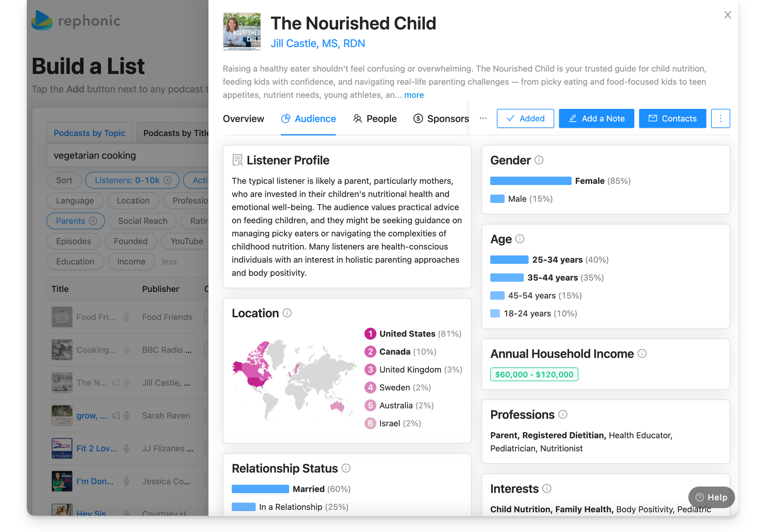Expand the description with the more link
The height and width of the screenshot is (532, 765).
coord(414,95)
